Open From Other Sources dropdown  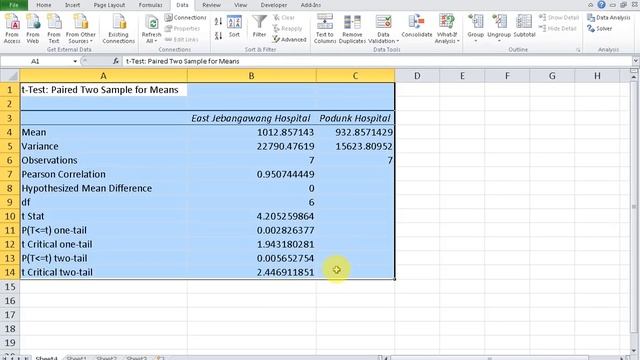[80, 29]
